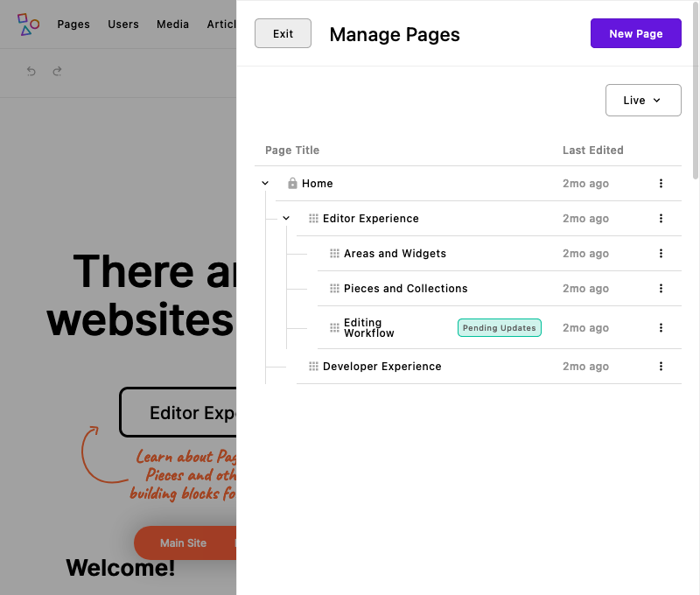Open the kebab menu for Developer Experience
The height and width of the screenshot is (595, 700).
[x=661, y=366]
